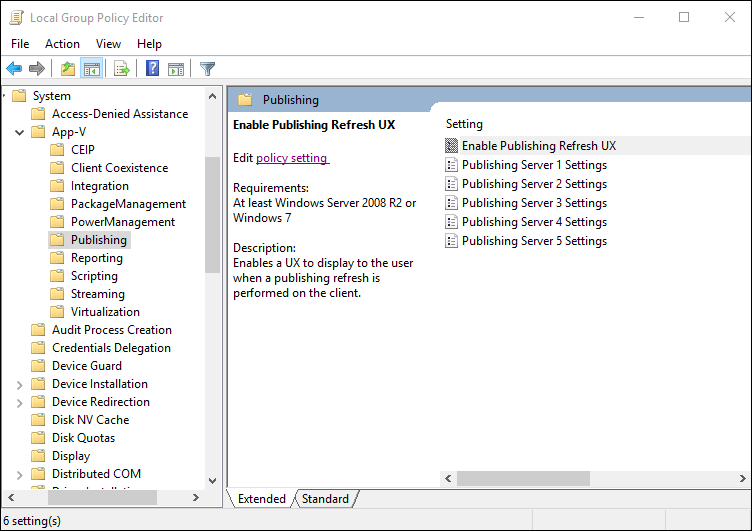Click the Back arrow toolbar icon
Viewport: 752px width, 531px height.
pyautogui.click(x=14, y=69)
